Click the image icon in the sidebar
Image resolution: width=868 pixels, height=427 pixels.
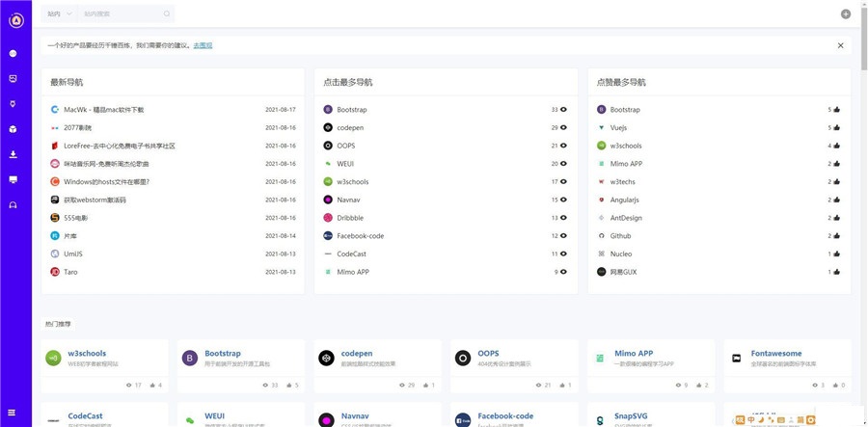point(14,78)
